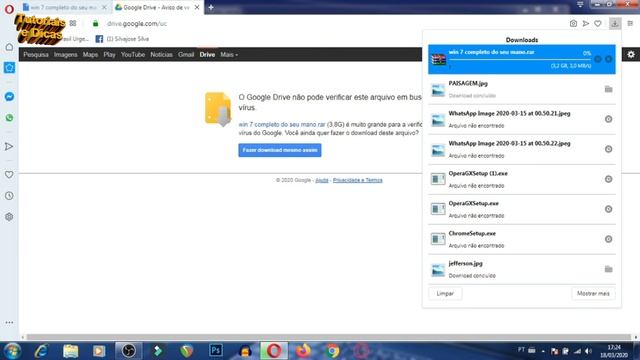Open folder for PAISAGEM.jpg download
The height and width of the screenshot is (360, 640).
coord(608,89)
